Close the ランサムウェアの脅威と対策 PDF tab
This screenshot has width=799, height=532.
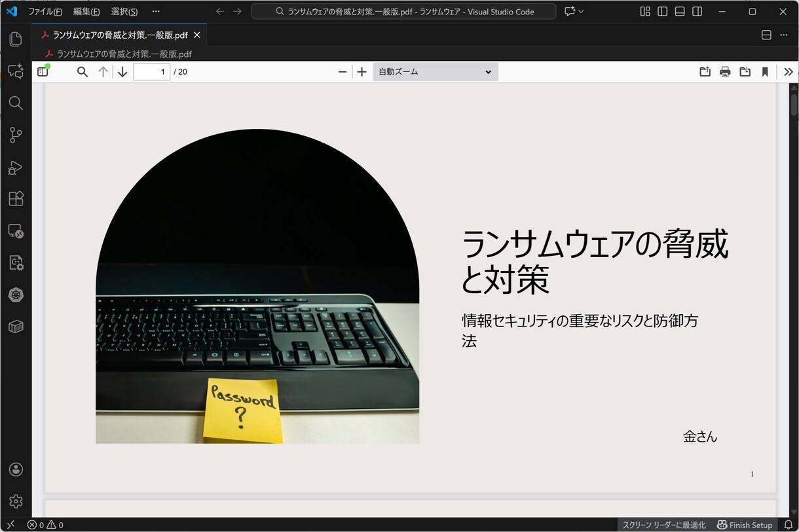click(x=196, y=35)
